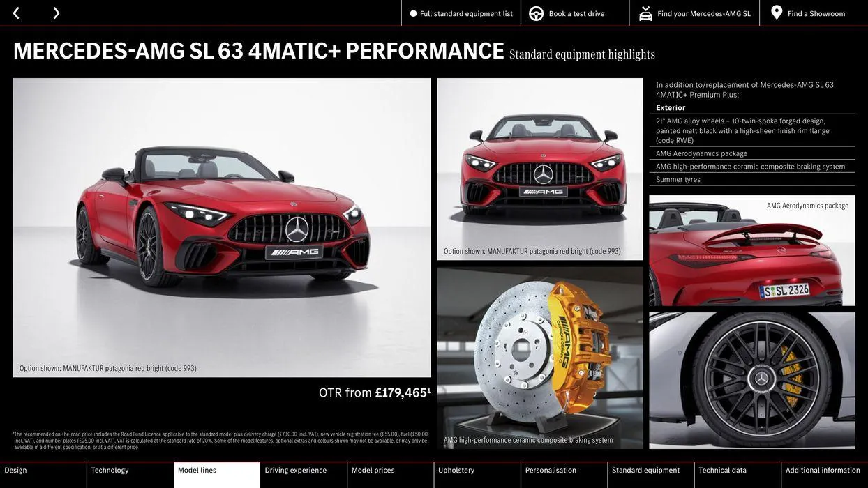The image size is (868, 488).
Task: Go forward using the right arrow
Action: pos(54,11)
